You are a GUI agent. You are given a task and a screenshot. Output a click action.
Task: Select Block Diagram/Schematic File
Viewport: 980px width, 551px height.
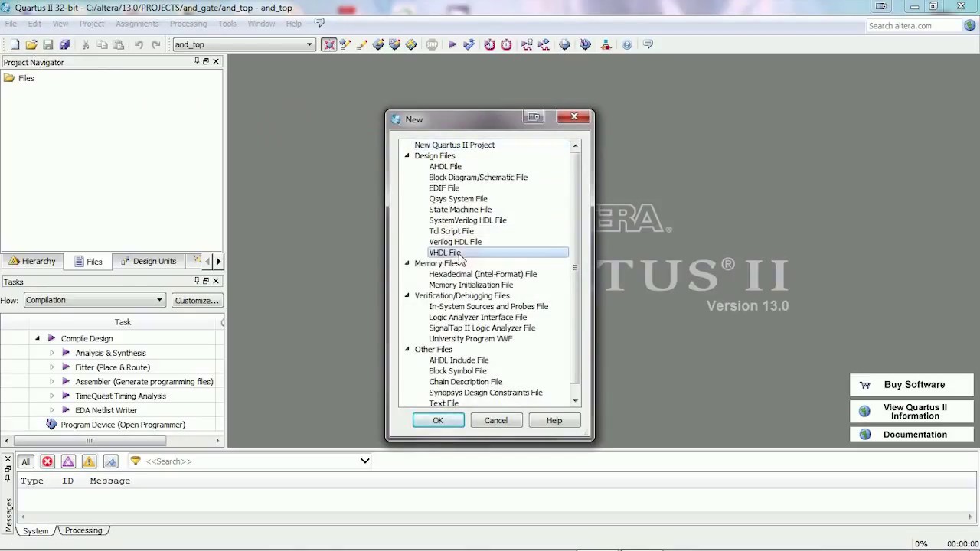click(478, 178)
